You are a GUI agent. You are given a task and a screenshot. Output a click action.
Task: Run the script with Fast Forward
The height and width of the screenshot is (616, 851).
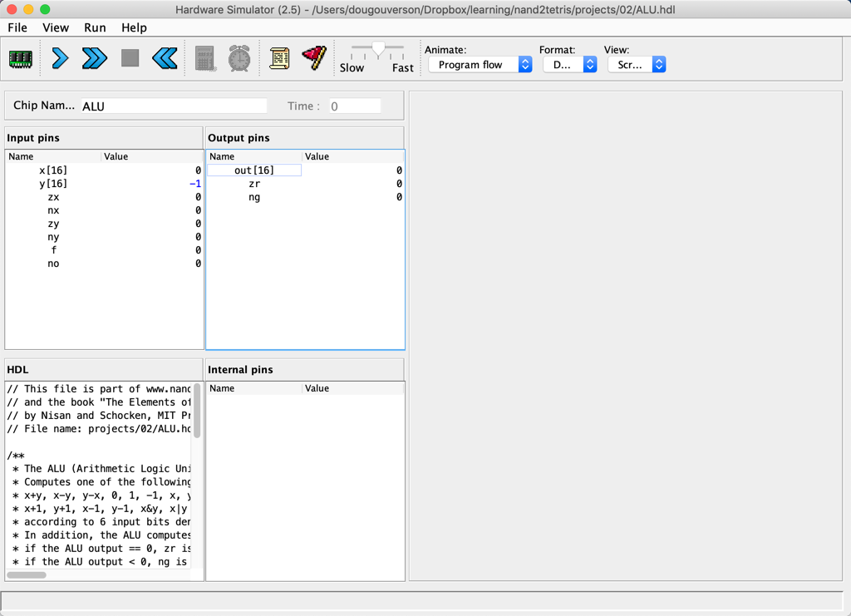click(x=95, y=58)
